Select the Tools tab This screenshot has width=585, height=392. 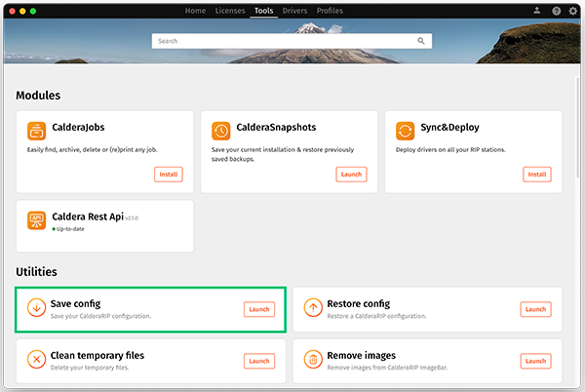[x=264, y=11]
